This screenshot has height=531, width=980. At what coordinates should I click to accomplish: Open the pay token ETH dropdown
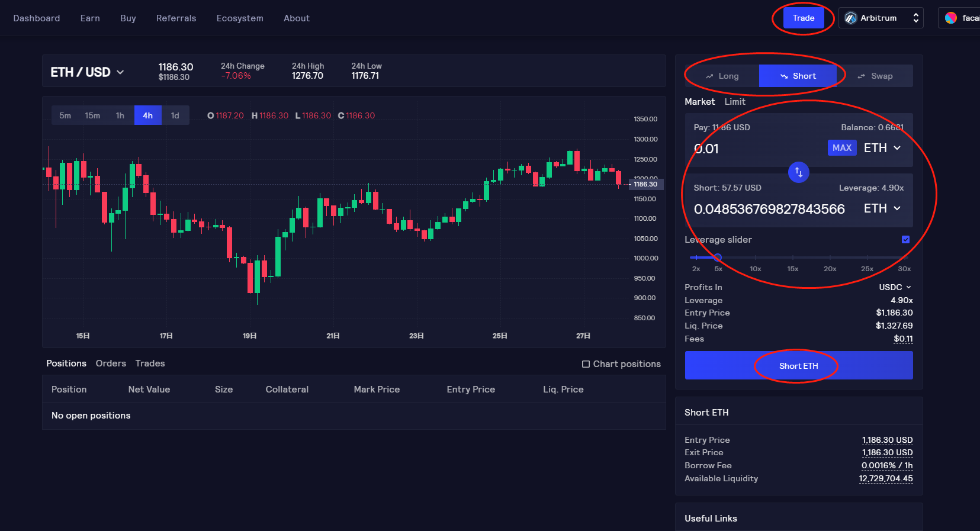[882, 148]
